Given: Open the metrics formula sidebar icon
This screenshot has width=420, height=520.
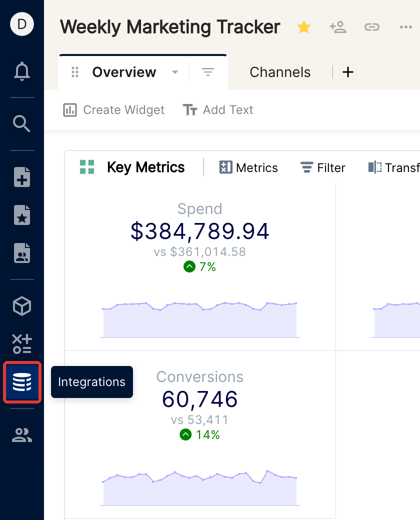Looking at the screenshot, I should [22, 343].
